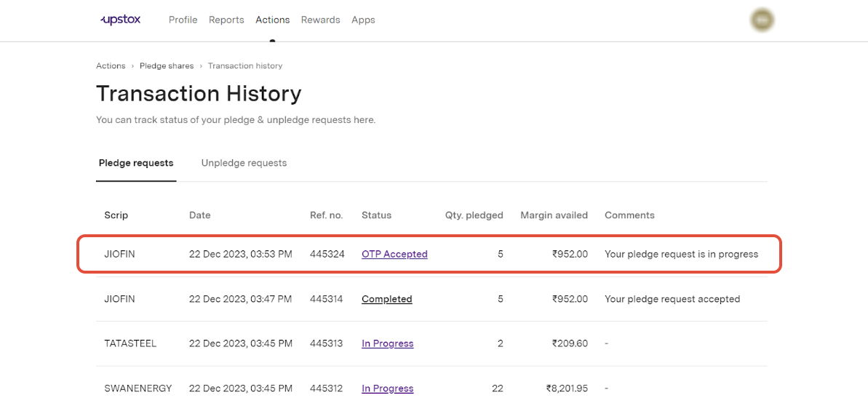Image resolution: width=868 pixels, height=406 pixels.
Task: Select JIOFIN scrip in ref 445324 row
Action: click(119, 254)
